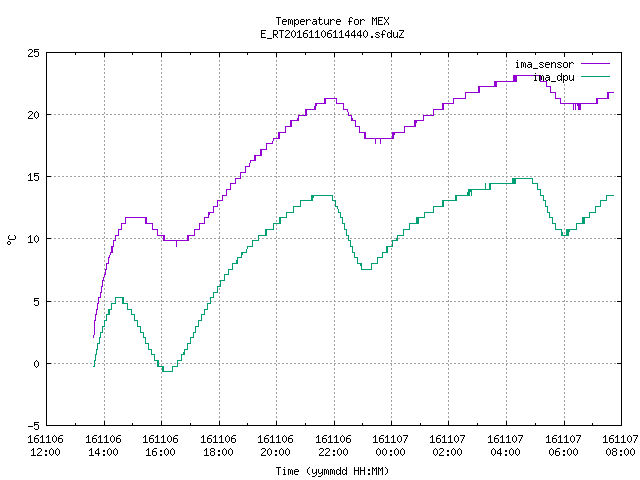Click the y-axis tick label '-5'
This screenshot has width=640, height=480.
[x=33, y=426]
